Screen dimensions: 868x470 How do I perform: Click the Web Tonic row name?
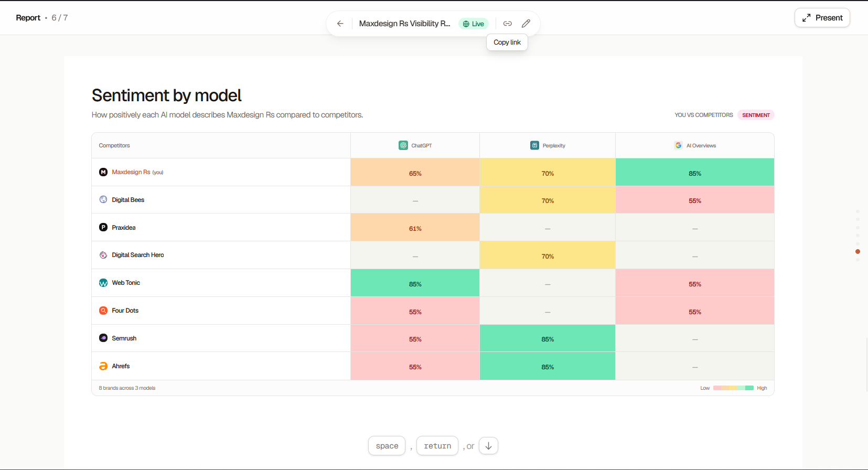[x=126, y=283]
